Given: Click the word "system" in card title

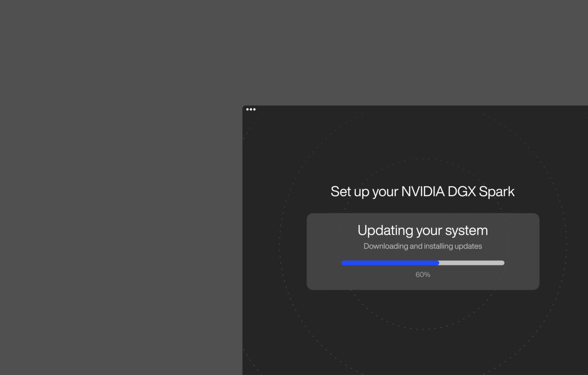Looking at the screenshot, I should coord(466,231).
